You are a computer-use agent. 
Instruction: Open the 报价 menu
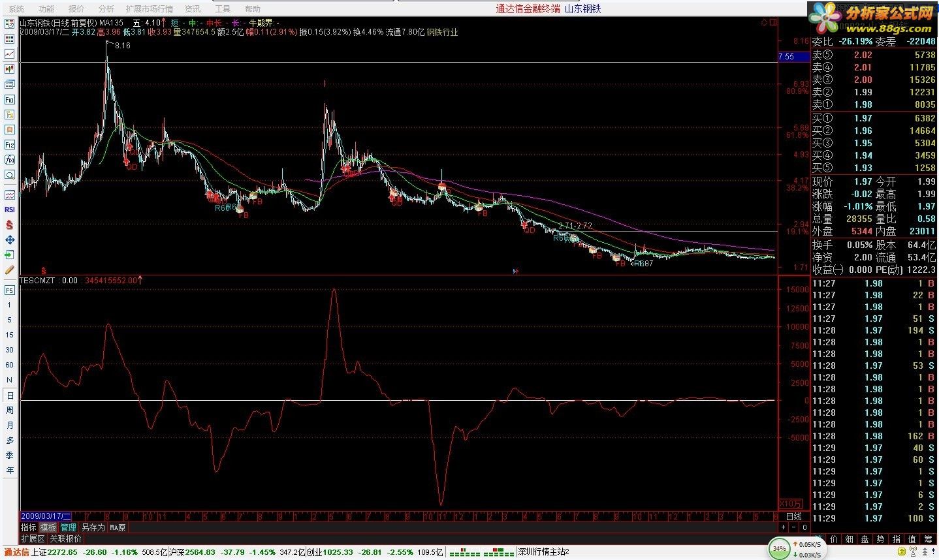point(76,8)
